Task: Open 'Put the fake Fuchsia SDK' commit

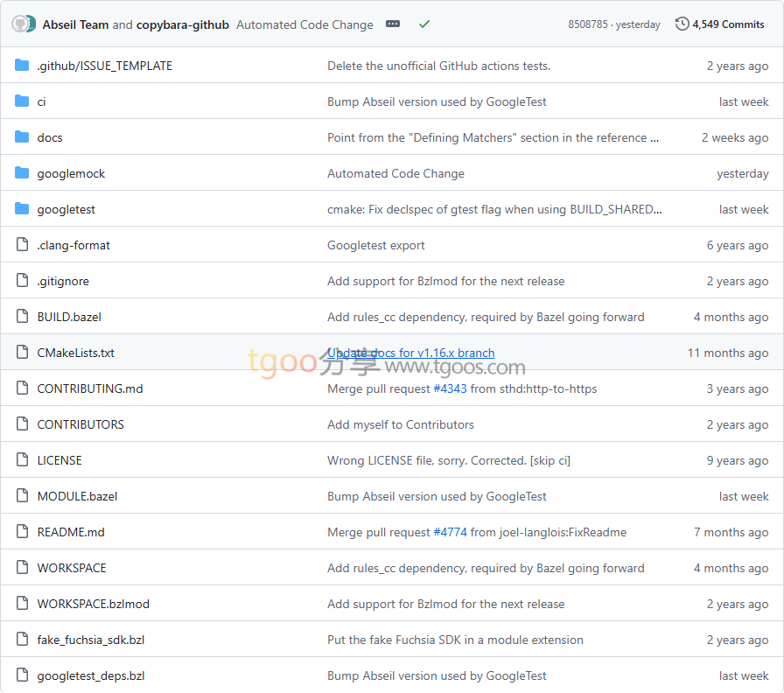Action: tap(455, 640)
